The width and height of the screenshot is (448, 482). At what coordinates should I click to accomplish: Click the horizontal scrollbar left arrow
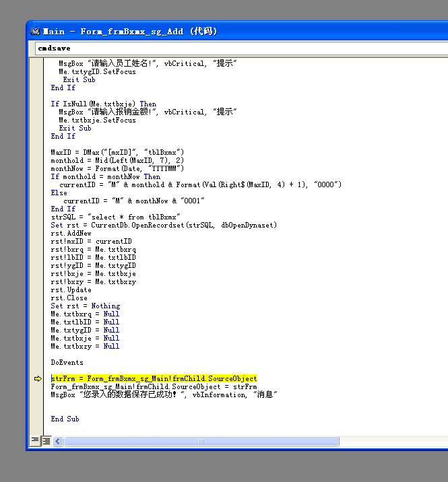pyautogui.click(x=58, y=442)
